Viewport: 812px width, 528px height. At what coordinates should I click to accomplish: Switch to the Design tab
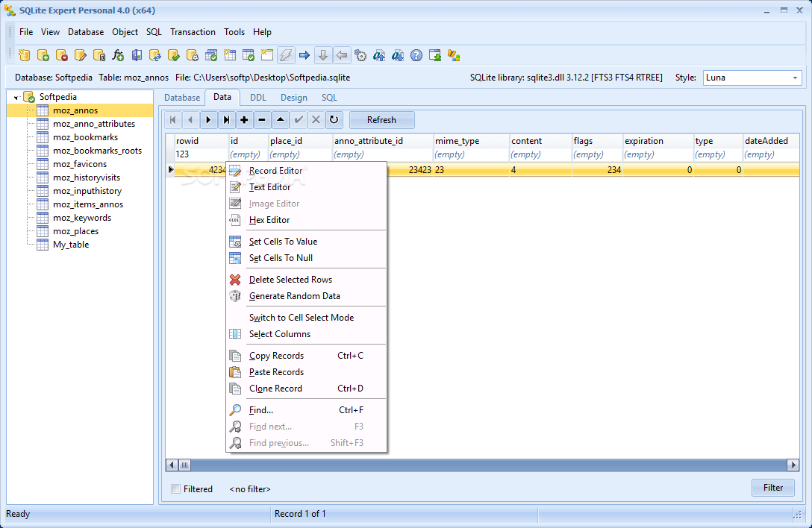[x=293, y=98]
